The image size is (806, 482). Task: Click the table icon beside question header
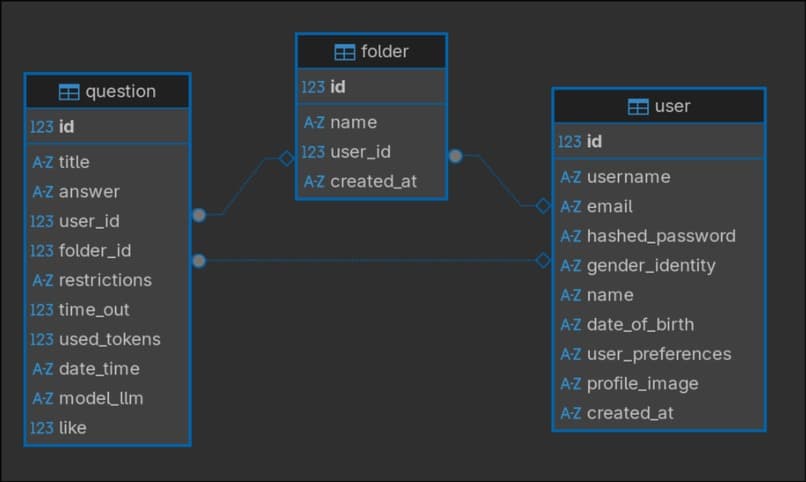point(69,92)
